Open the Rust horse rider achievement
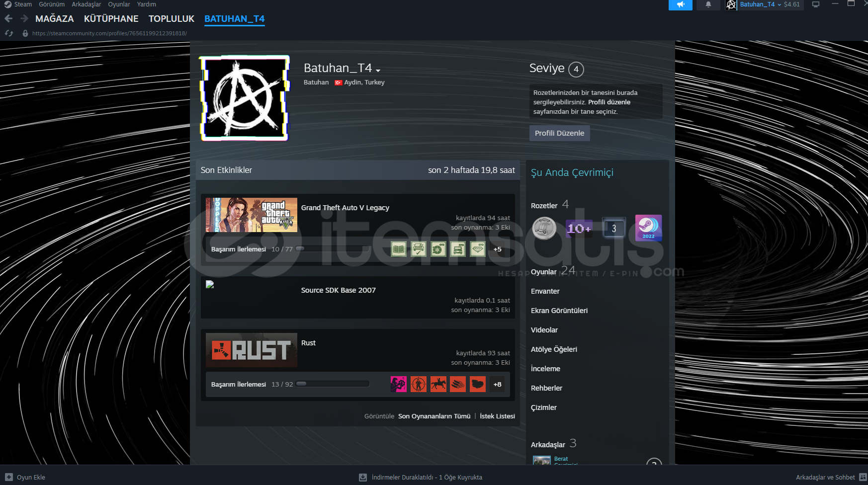 tap(438, 384)
